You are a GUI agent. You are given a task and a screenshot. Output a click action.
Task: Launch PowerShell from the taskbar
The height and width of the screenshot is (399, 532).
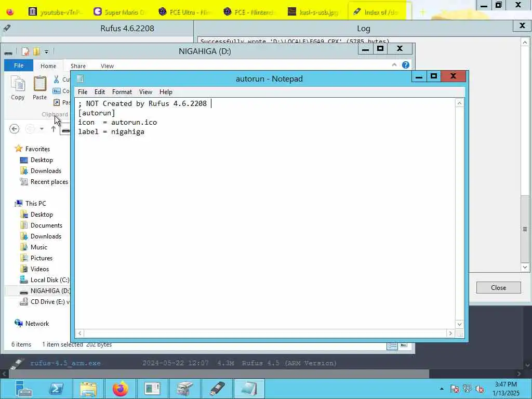tap(56, 389)
